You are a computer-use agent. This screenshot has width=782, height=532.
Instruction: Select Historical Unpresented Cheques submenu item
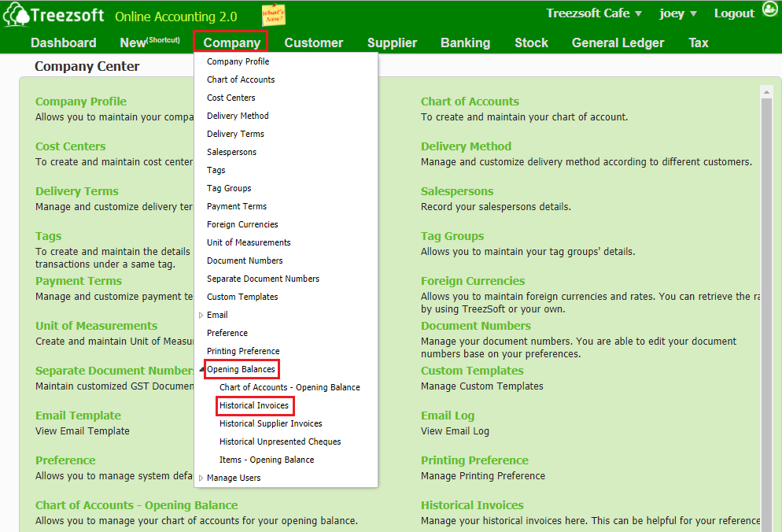coord(280,441)
